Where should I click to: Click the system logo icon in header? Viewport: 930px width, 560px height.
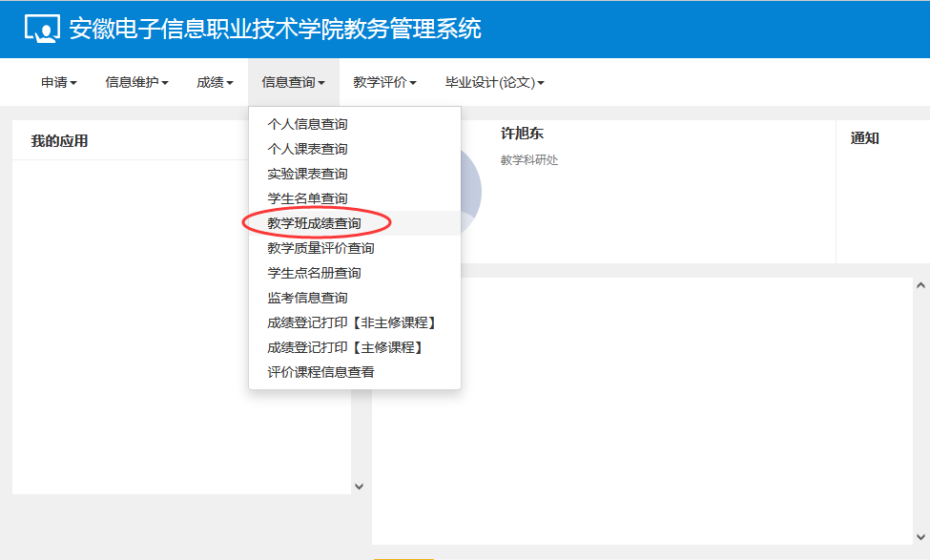(42, 29)
